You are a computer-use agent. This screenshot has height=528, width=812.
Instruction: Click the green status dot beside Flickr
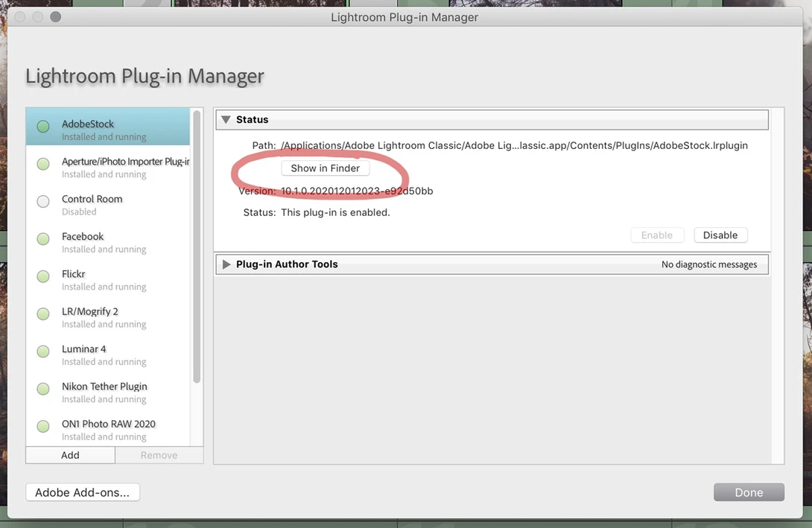[43, 276]
